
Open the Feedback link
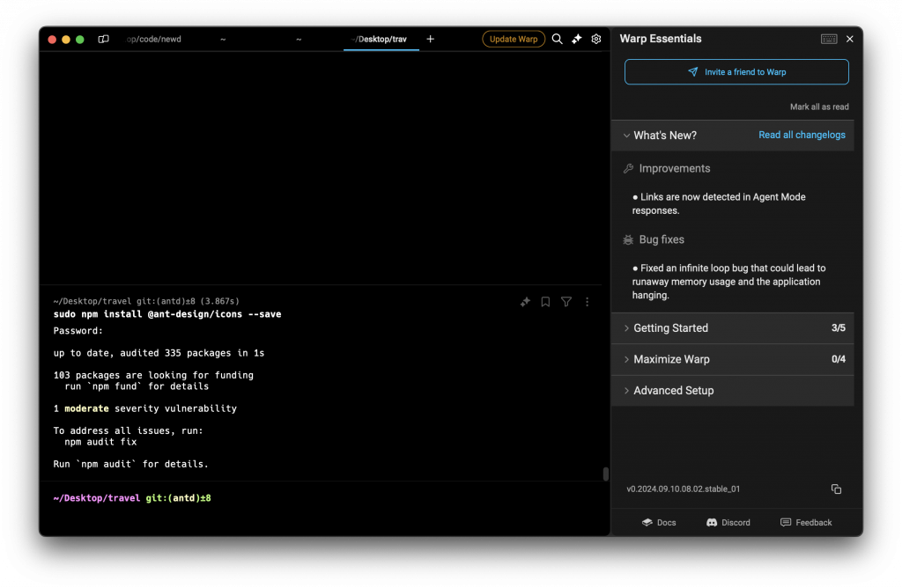click(x=806, y=523)
